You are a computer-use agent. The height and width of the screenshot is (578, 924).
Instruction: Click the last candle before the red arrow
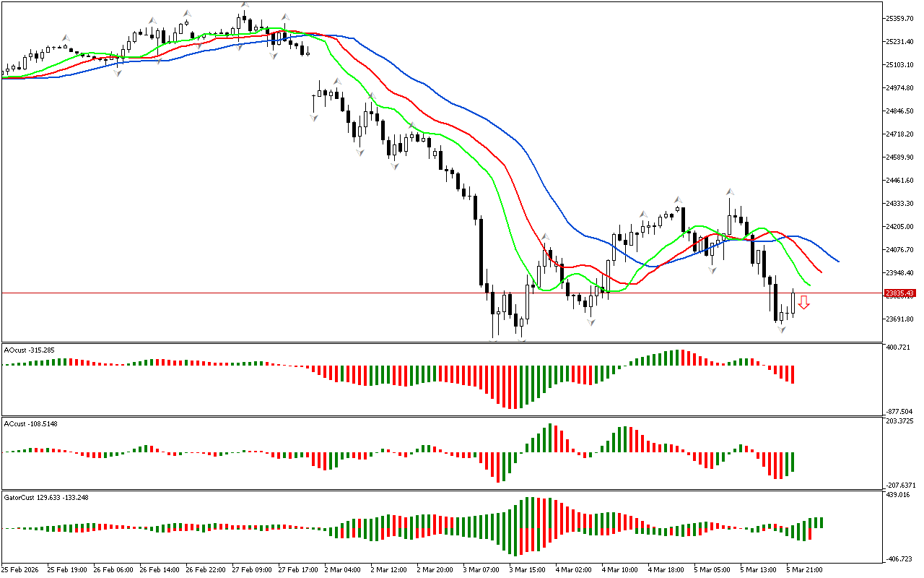click(x=793, y=302)
